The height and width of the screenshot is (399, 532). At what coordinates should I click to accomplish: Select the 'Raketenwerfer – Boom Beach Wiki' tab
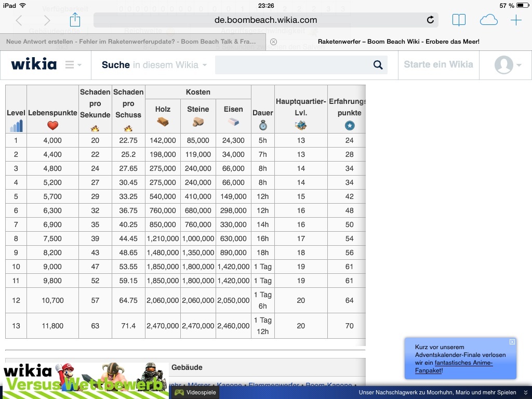coord(398,42)
